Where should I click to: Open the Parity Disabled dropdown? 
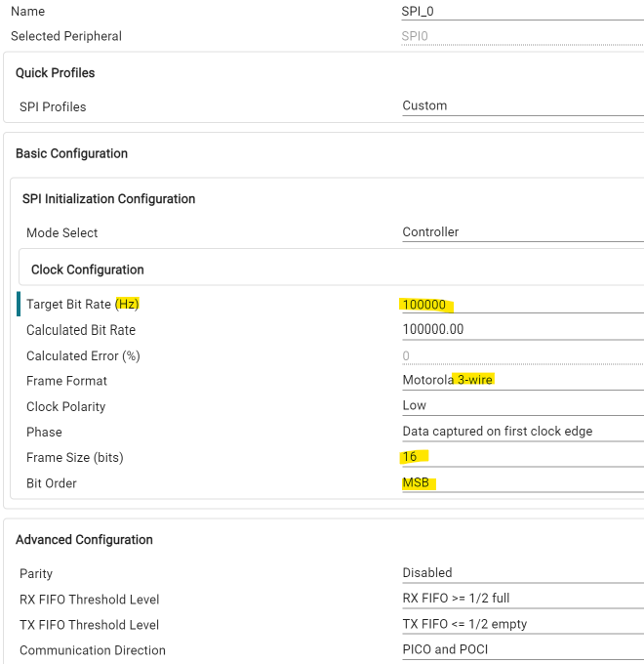[523, 573]
